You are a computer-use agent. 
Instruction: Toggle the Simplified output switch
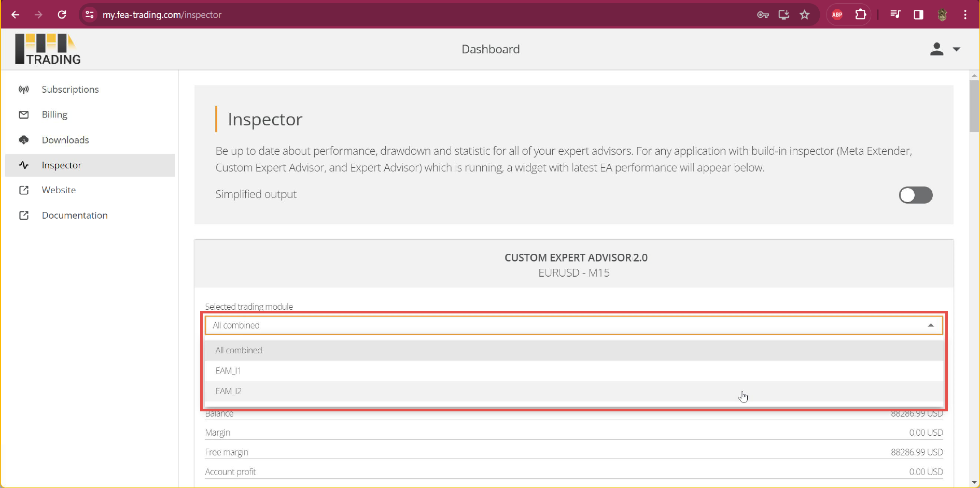tap(916, 195)
